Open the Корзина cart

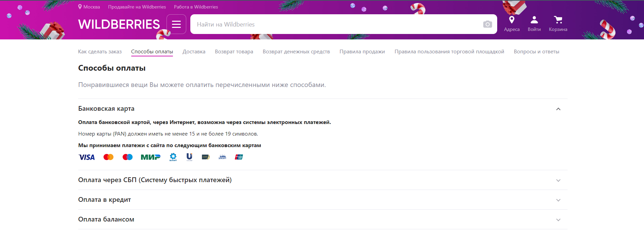(x=558, y=24)
